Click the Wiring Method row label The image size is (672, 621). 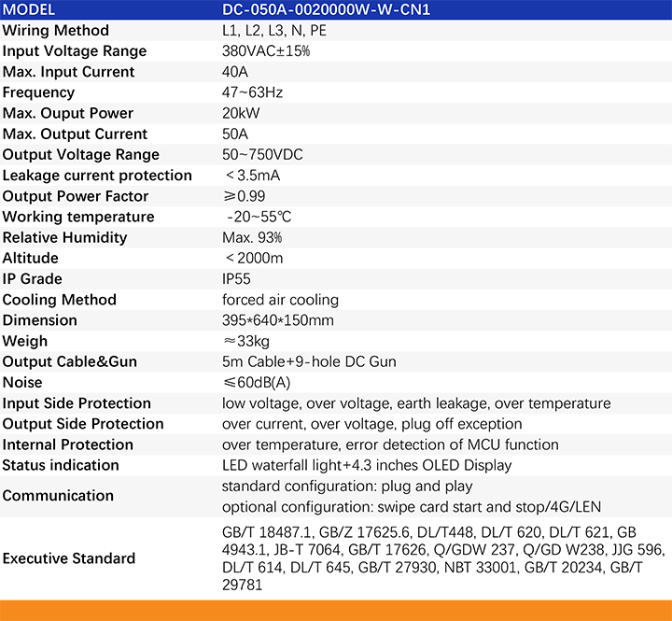[56, 31]
